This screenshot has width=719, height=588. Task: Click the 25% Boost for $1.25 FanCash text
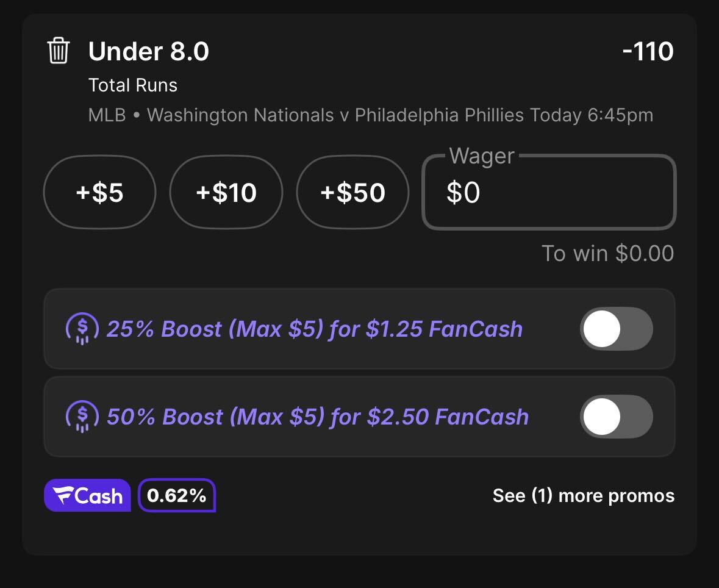pyautogui.click(x=315, y=329)
